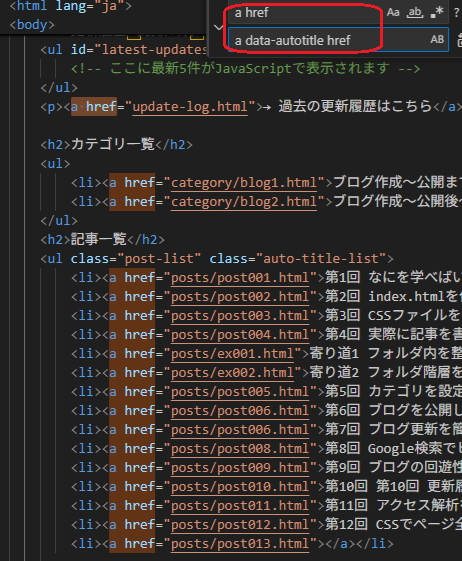Click posts/post006.html on the 第6回 row

[240, 410]
